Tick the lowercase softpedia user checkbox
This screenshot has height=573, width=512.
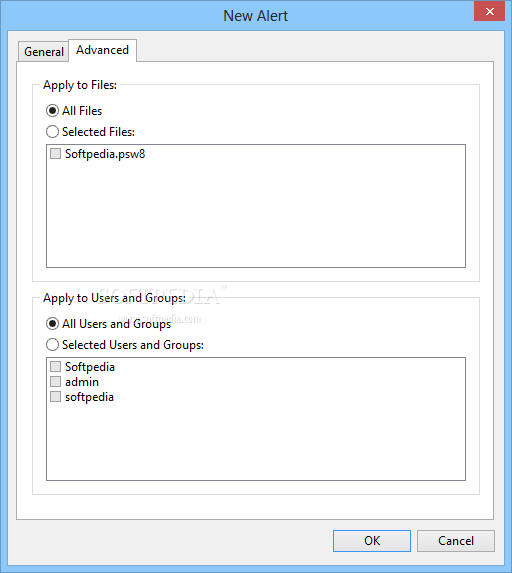[x=56, y=397]
